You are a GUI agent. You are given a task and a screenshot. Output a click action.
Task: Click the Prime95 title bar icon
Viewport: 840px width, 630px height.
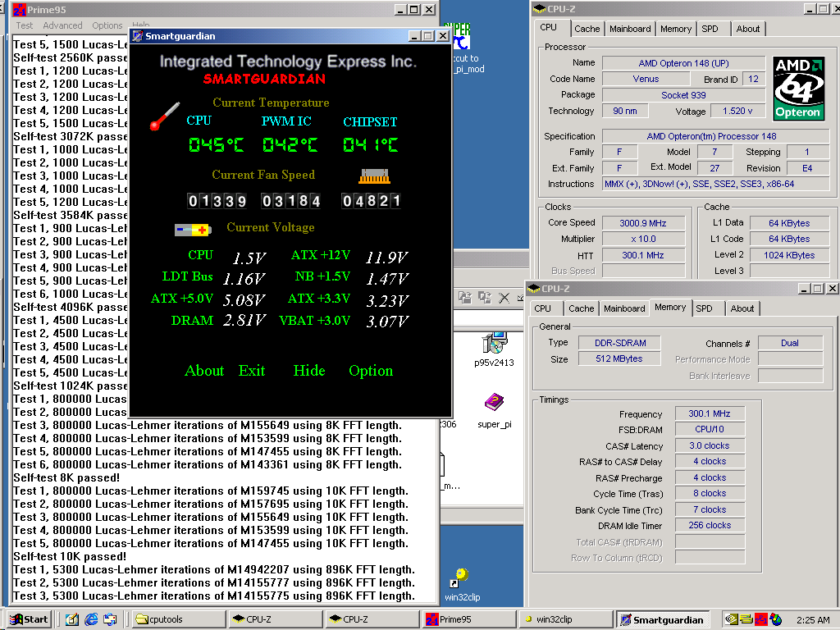pos(20,10)
